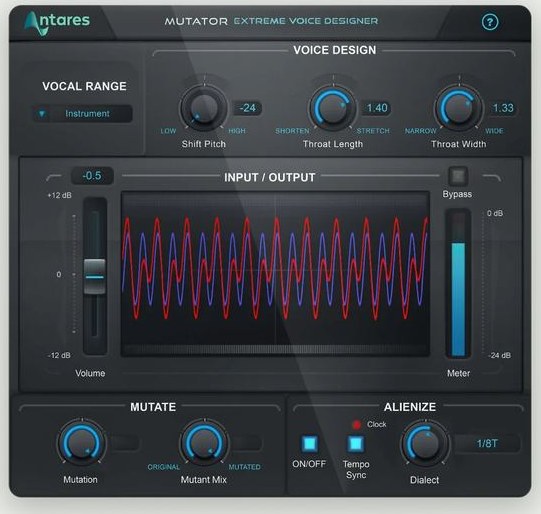Click the MUTATED label of Mutant Mix

coord(245,467)
